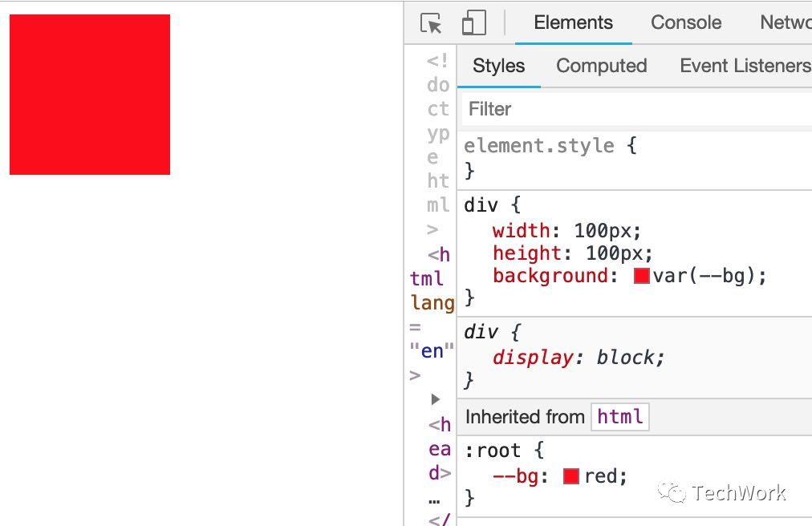The height and width of the screenshot is (526, 812).
Task: Edit the :root selector
Action: pos(493,451)
